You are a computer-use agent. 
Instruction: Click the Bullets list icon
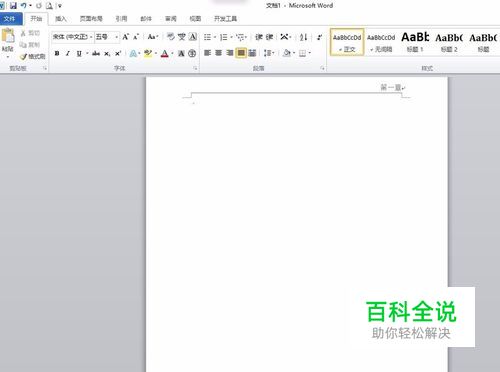pos(207,37)
